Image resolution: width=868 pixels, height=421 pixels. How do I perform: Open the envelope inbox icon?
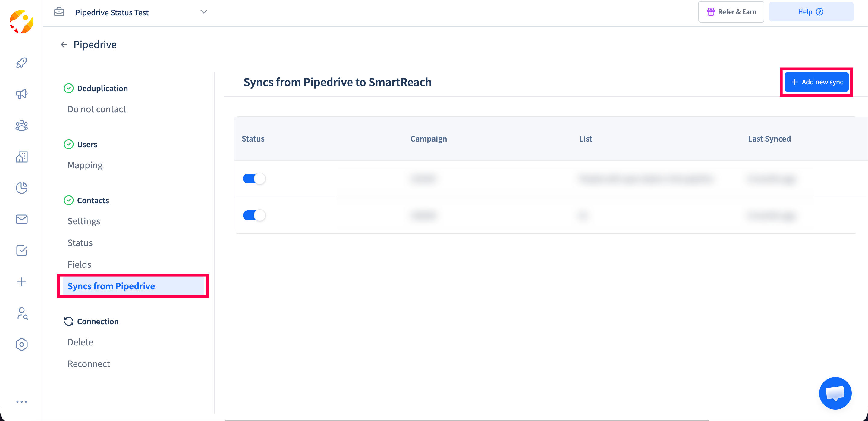(22, 219)
